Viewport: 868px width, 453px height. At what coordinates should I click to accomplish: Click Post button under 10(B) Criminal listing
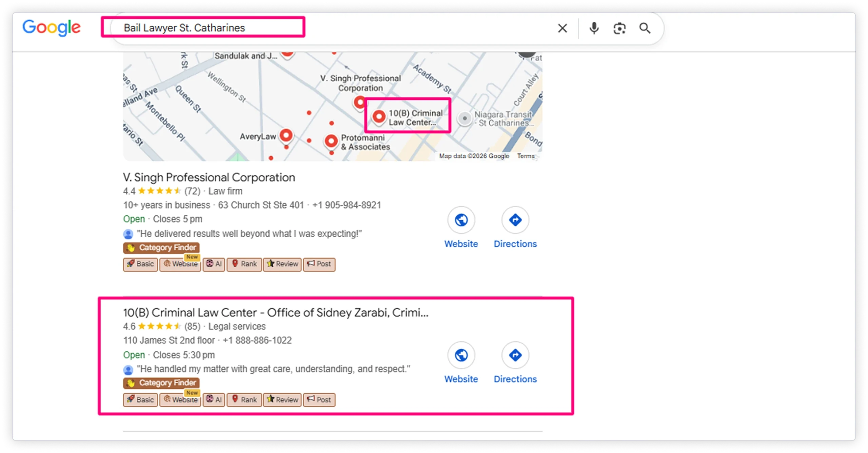(319, 400)
